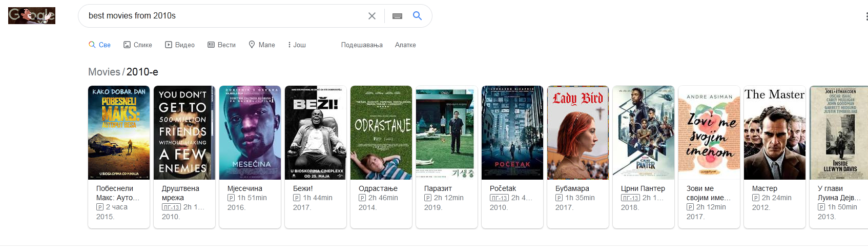Click the title Мјесечина
The height and width of the screenshot is (251, 868).
245,188
